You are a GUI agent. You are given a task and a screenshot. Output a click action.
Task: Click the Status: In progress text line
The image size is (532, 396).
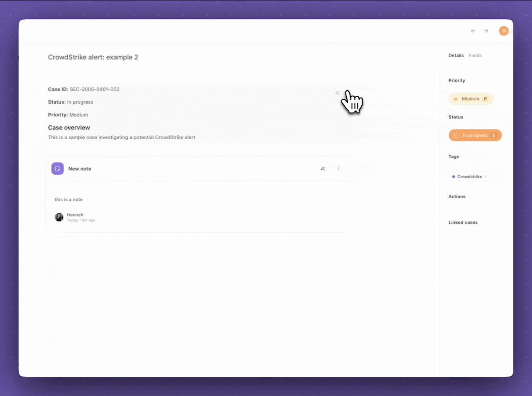(x=70, y=102)
